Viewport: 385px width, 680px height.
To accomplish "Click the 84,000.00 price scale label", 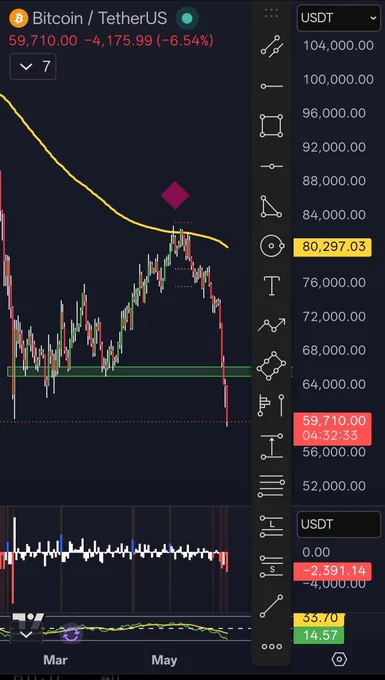I will (334, 215).
